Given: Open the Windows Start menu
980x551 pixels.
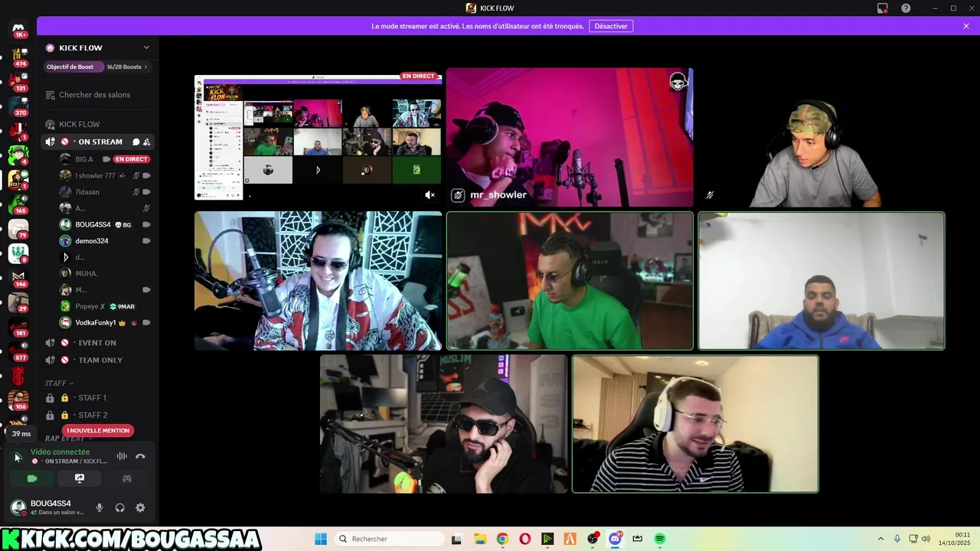Looking at the screenshot, I should [x=321, y=539].
